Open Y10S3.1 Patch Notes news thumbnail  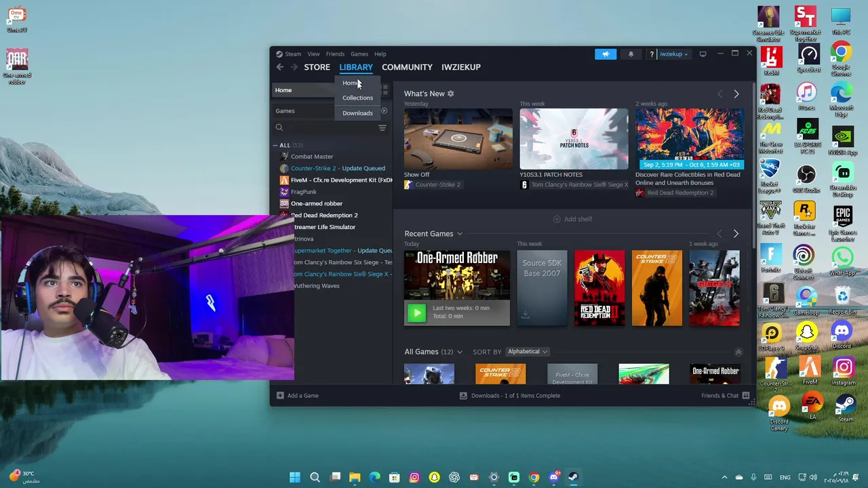point(574,138)
